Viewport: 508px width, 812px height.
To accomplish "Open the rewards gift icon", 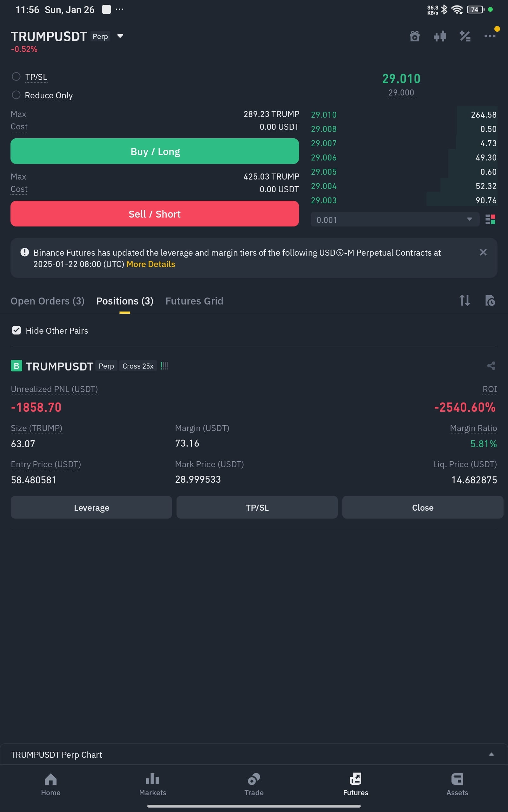I will pos(415,36).
